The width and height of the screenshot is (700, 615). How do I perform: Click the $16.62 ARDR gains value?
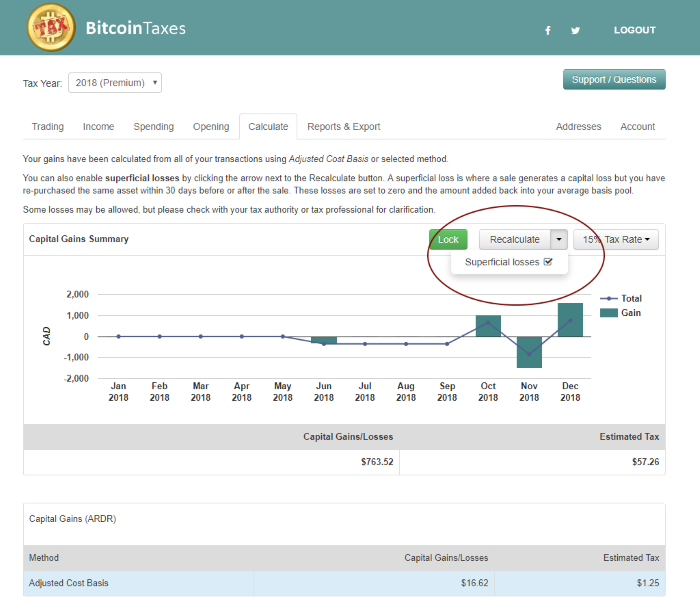475,583
